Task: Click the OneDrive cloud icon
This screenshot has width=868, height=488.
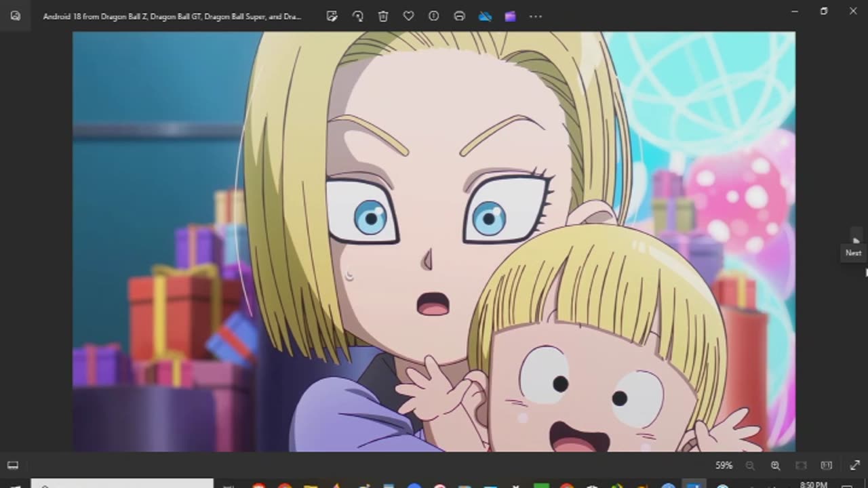Action: point(485,16)
